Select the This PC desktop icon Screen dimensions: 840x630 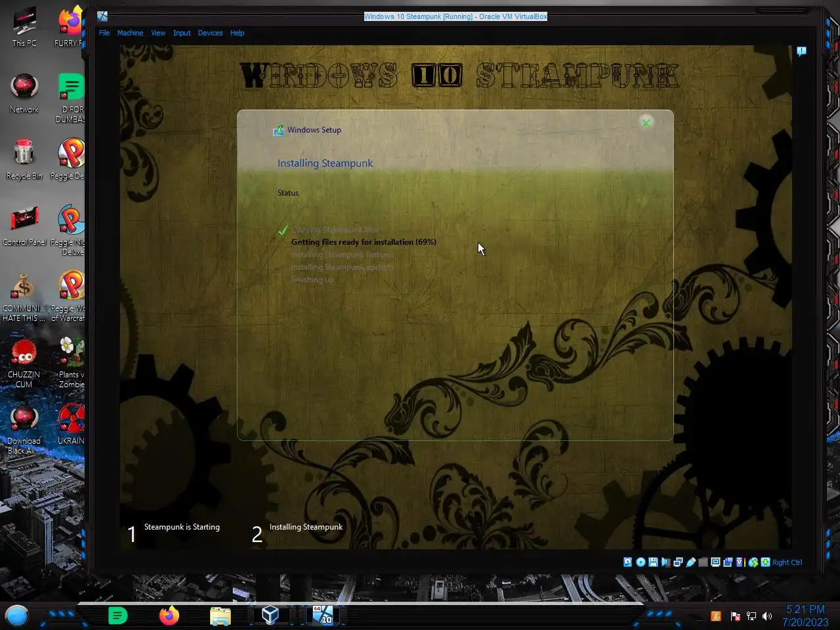(24, 27)
